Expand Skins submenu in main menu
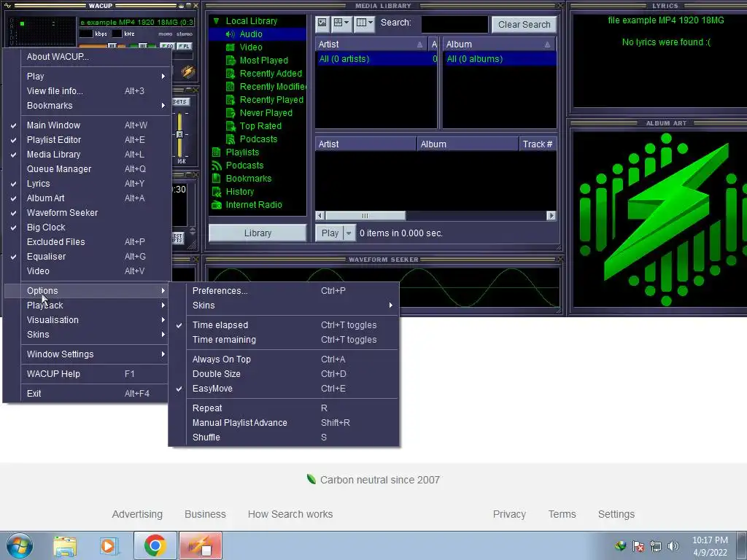This screenshot has height=560, width=747. pyautogui.click(x=87, y=335)
